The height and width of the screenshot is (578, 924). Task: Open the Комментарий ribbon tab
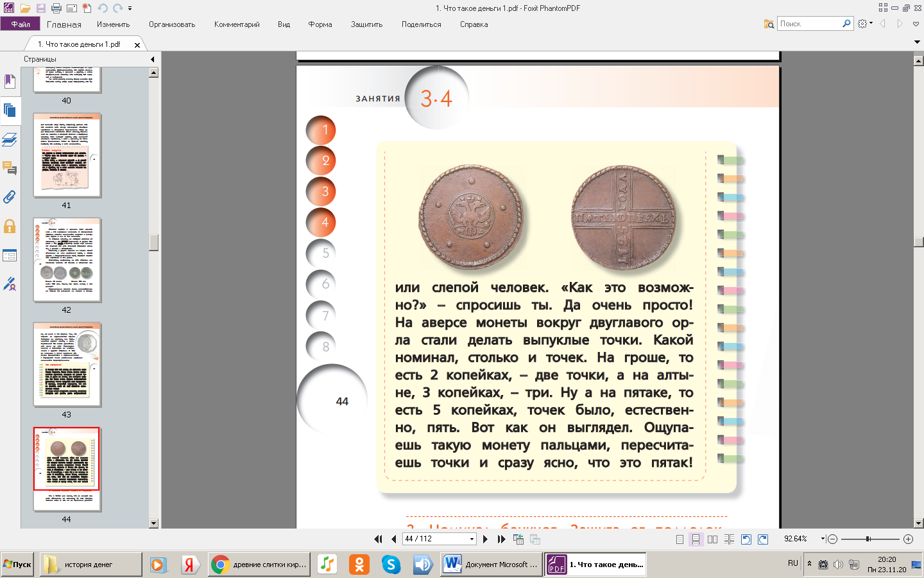coord(237,24)
